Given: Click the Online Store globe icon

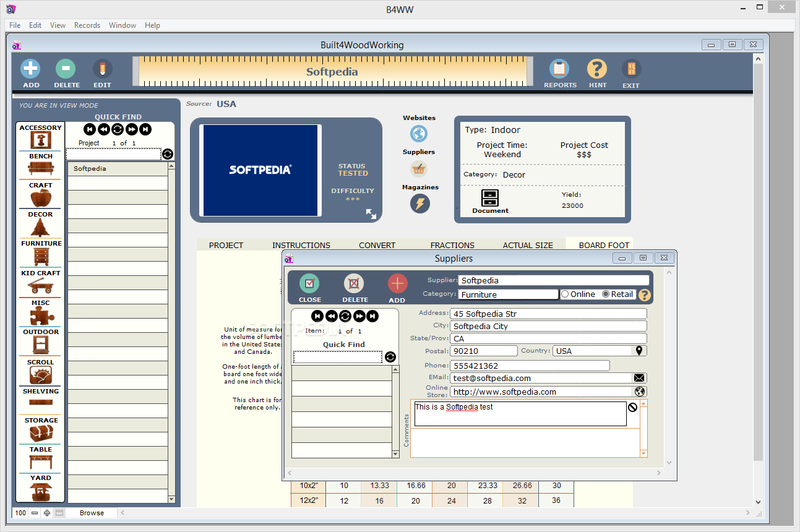Looking at the screenshot, I should point(640,392).
